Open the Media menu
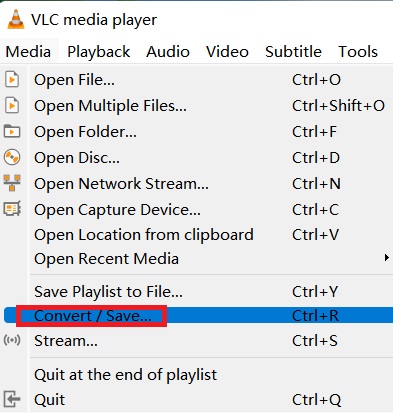 pyautogui.click(x=28, y=52)
